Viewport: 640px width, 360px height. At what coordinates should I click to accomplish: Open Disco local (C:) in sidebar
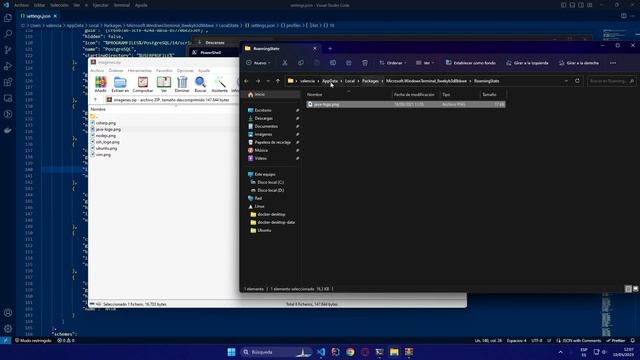tap(270, 182)
